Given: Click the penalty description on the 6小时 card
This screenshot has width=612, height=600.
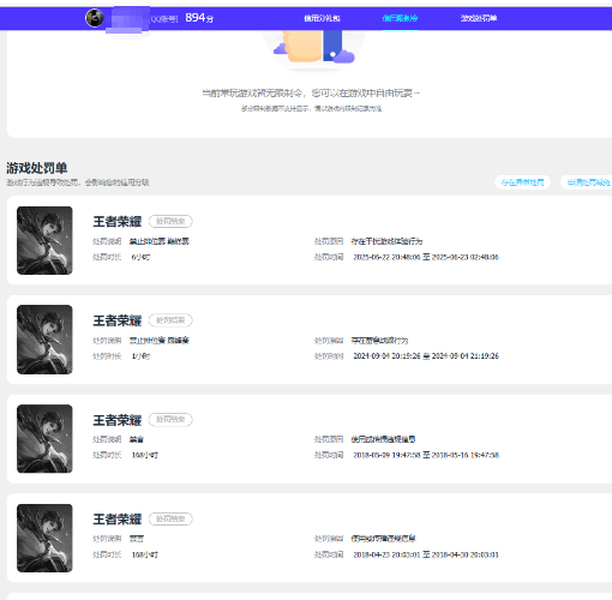Looking at the screenshot, I should (x=159, y=241).
